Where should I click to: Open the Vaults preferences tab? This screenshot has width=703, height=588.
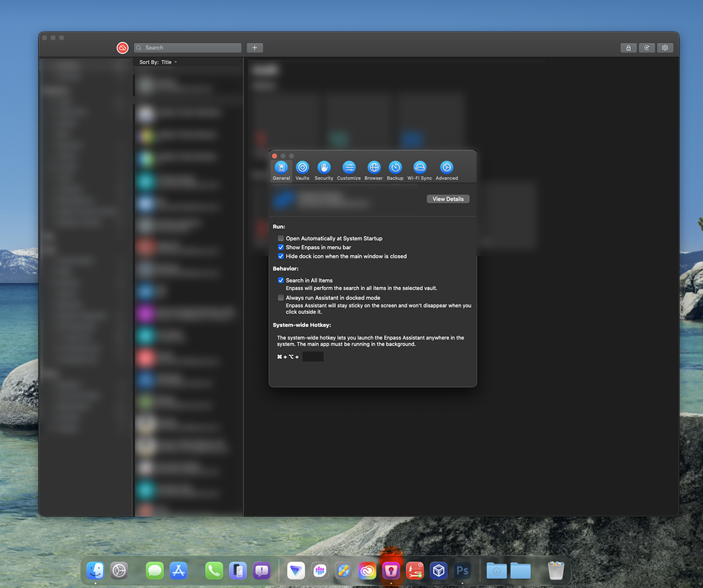coord(302,168)
